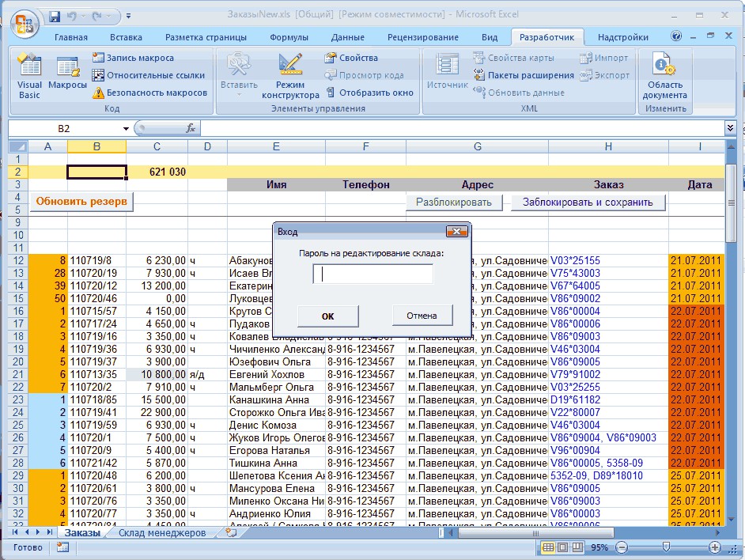
Task: Start Запись макроса recording
Action: point(133,58)
